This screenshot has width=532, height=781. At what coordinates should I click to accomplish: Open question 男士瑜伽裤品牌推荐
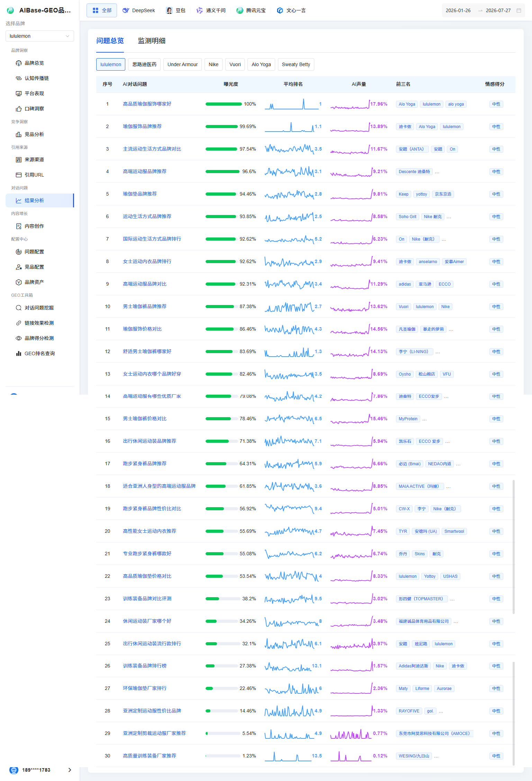click(x=145, y=306)
